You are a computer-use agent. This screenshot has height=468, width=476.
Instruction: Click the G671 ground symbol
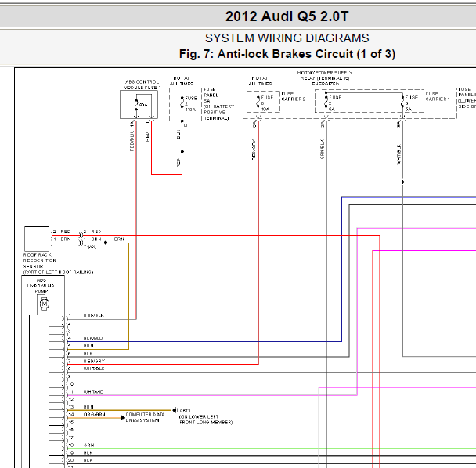(175, 410)
